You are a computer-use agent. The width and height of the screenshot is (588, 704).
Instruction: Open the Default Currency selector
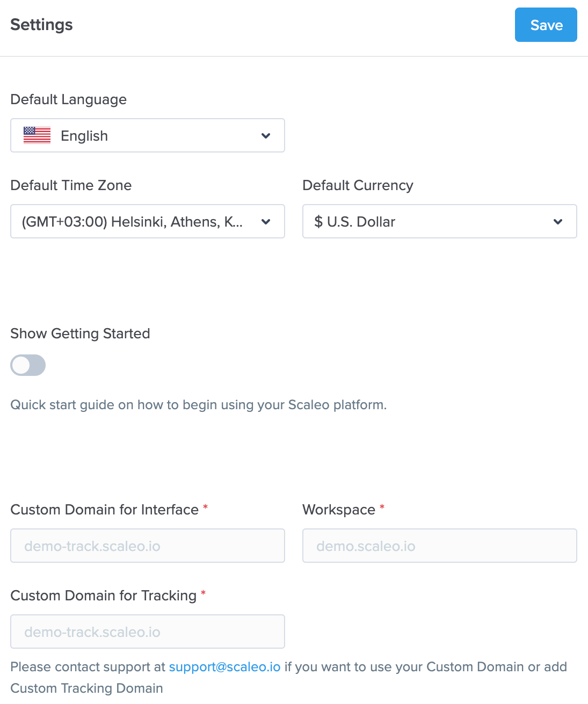click(439, 221)
